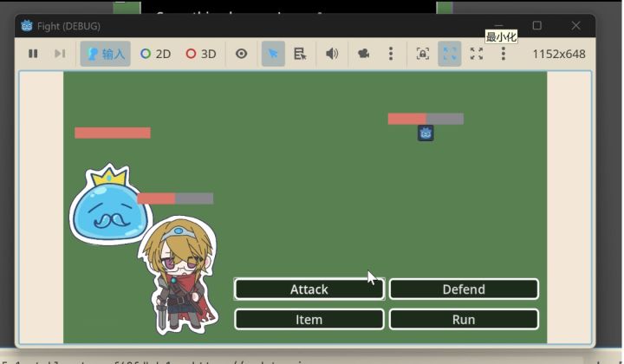Toggle selection visibility eye icon
The height and width of the screenshot is (364, 624).
pyautogui.click(x=241, y=54)
